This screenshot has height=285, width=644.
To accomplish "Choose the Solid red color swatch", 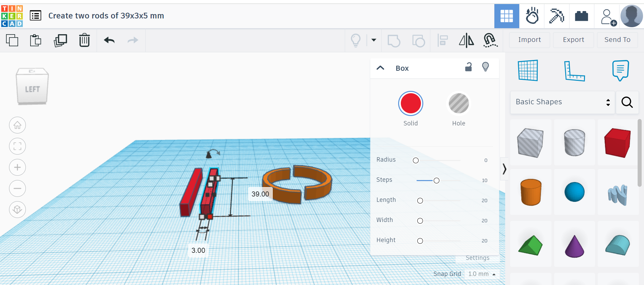I will tap(411, 103).
